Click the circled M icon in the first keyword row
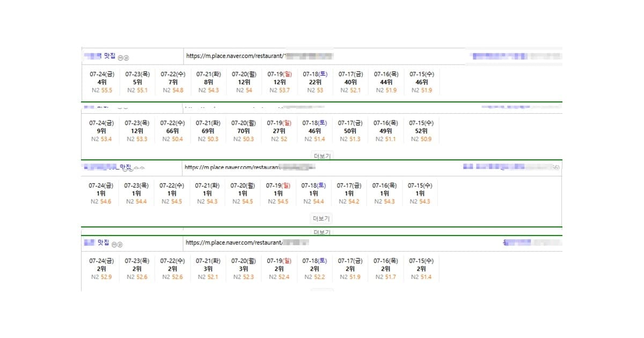 (x=120, y=57)
